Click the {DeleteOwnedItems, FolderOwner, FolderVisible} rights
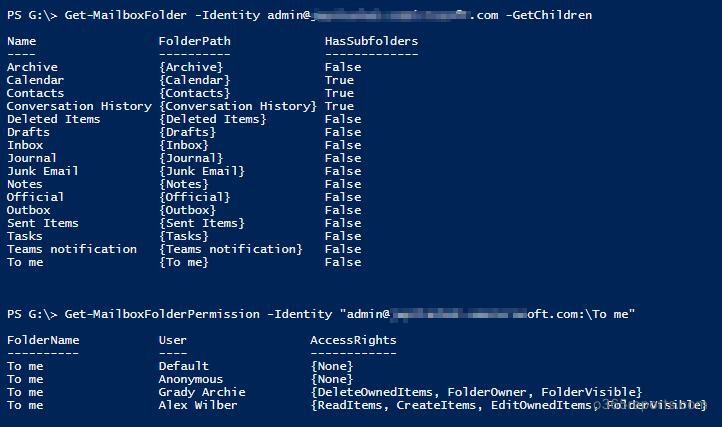This screenshot has width=722, height=427. coord(476,392)
